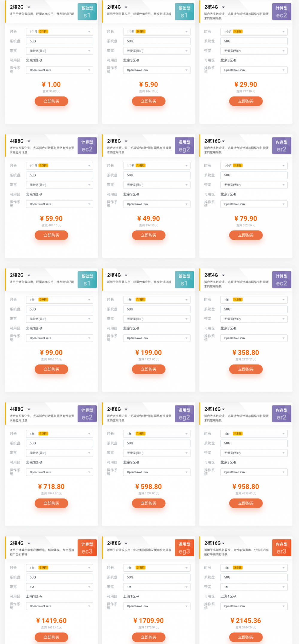Image resolution: width=299 pixels, height=644 pixels.
Task: Open 操作系统 dropdown on the ¥79.90 card
Action: 254,204
